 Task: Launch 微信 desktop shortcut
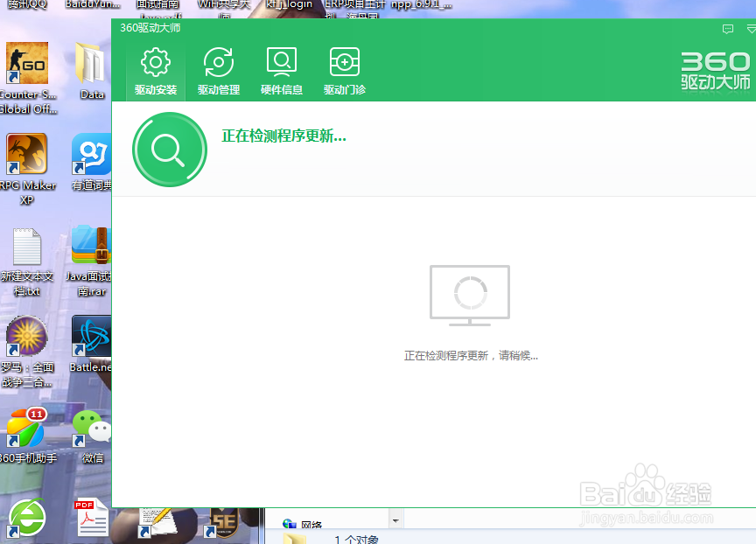click(92, 436)
